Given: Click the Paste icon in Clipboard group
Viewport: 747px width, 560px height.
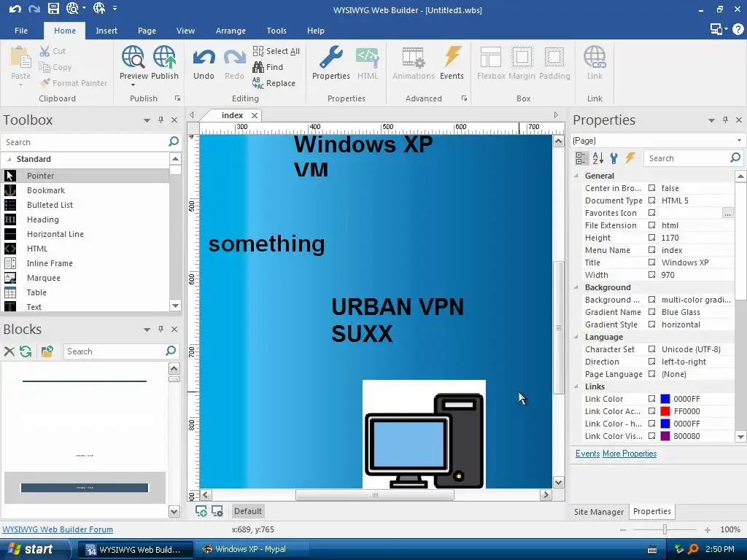Looking at the screenshot, I should 20,57.
